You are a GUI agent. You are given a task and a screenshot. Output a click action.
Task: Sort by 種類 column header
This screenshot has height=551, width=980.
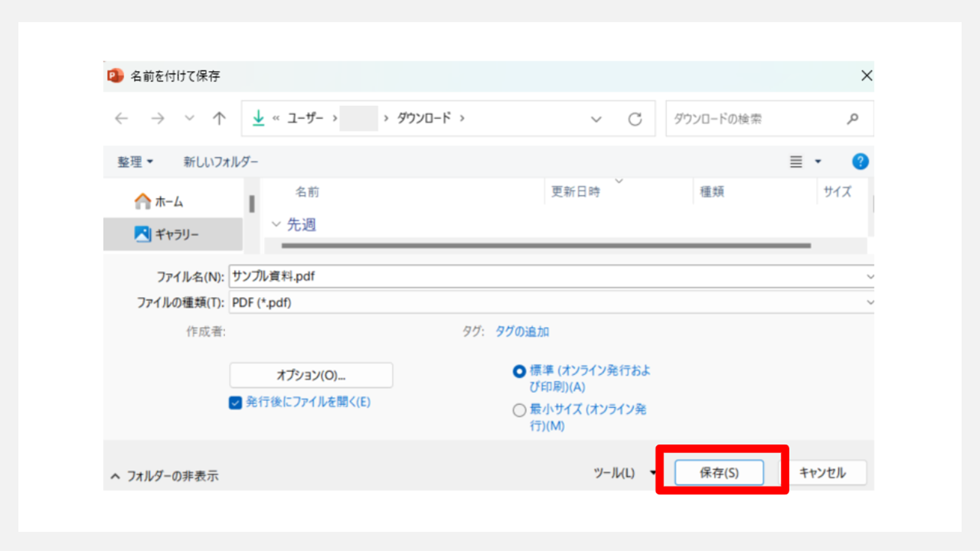click(x=712, y=192)
